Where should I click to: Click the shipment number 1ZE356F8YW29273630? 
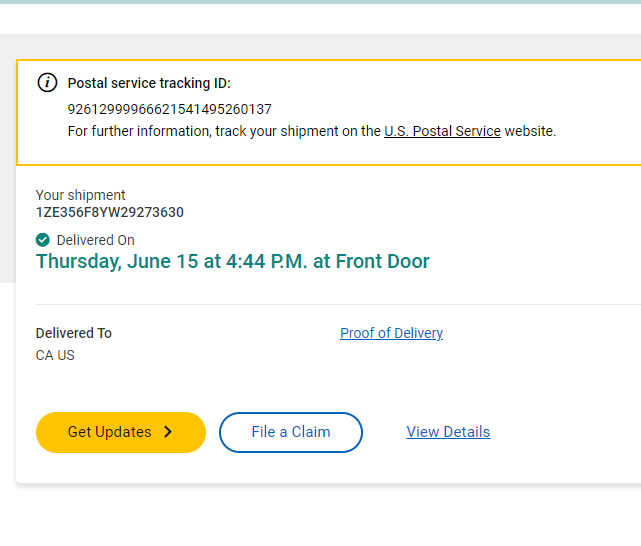click(x=110, y=212)
